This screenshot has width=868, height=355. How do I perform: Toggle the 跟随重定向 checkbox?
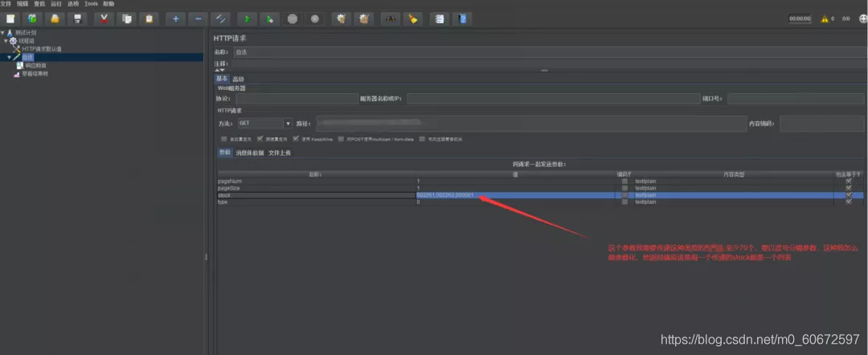point(260,139)
